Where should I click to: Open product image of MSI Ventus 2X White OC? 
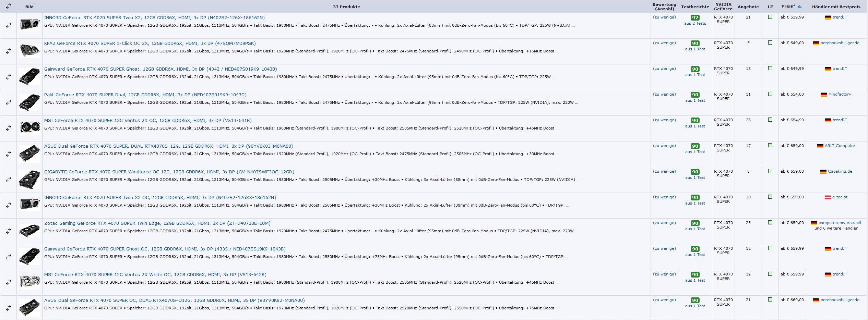tap(29, 282)
